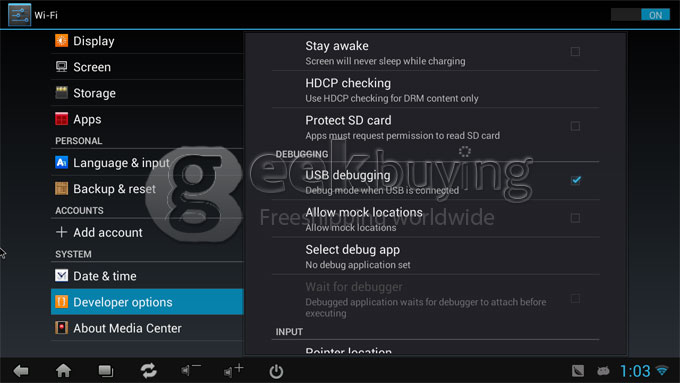Open Select debug app chooser
The image size is (680, 383).
[x=435, y=256]
